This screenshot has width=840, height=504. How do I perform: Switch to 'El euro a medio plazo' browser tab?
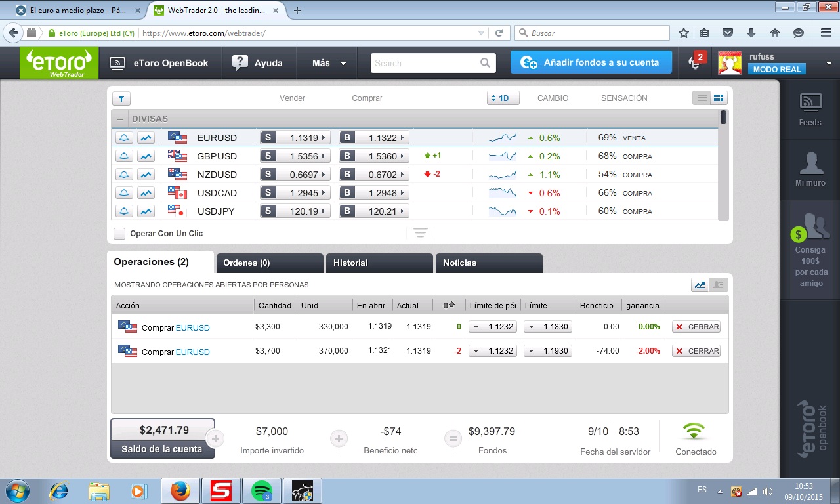[x=78, y=10]
